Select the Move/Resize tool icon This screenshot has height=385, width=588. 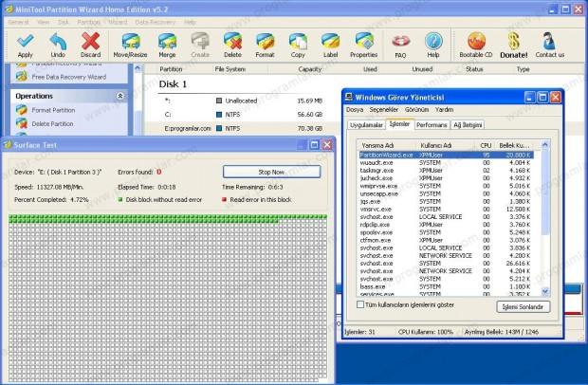point(131,41)
